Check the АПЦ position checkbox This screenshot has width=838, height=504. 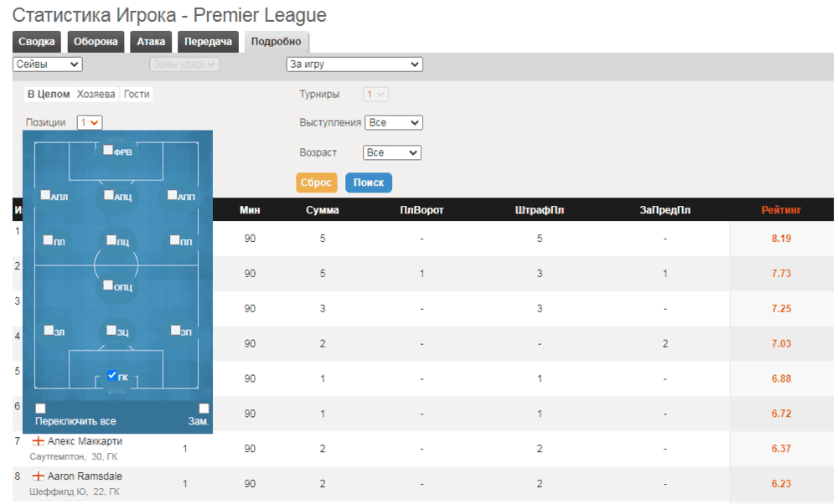coord(109,194)
